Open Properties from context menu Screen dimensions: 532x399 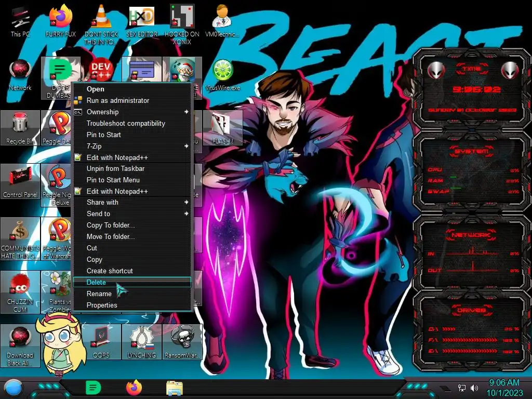pos(132,305)
